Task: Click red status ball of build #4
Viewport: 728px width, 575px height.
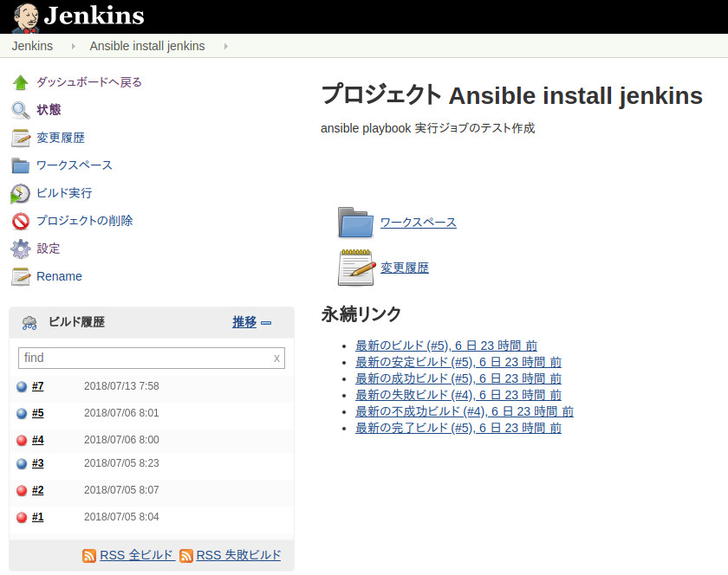Action: coord(22,441)
